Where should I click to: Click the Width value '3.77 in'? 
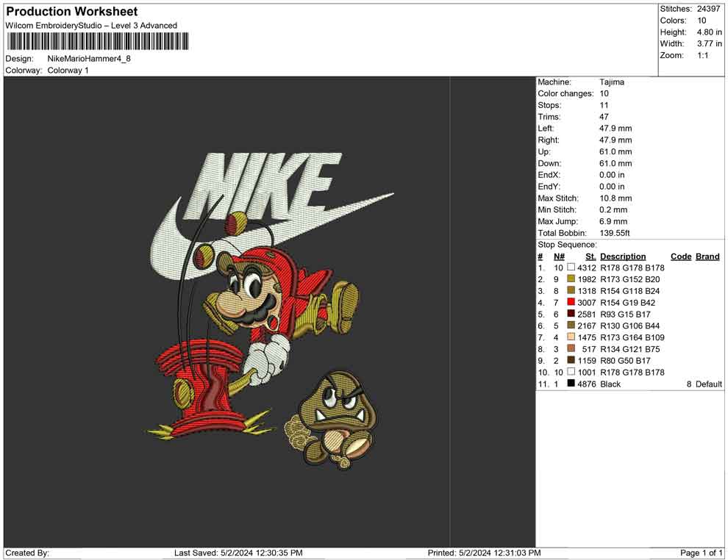[x=709, y=43]
